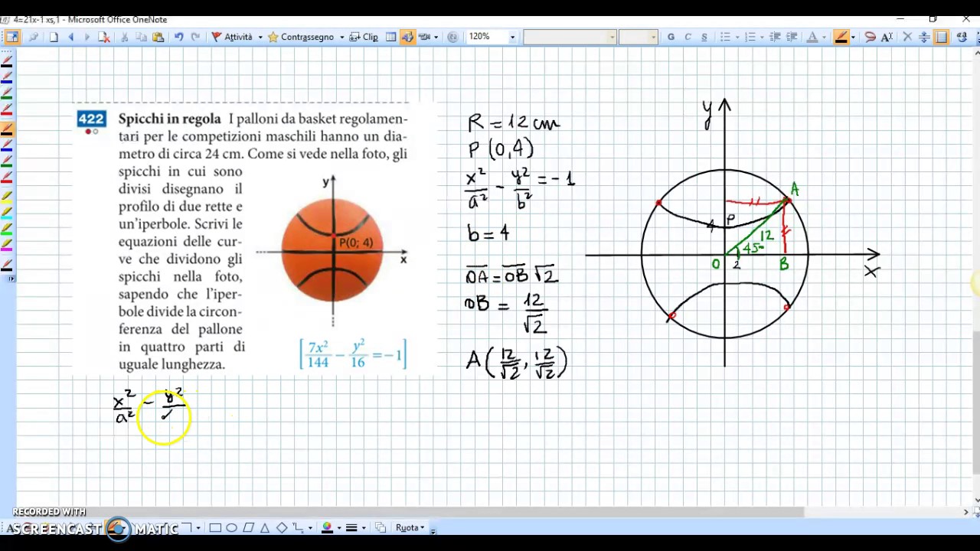Select the ellipse shape tool

pos(232,528)
